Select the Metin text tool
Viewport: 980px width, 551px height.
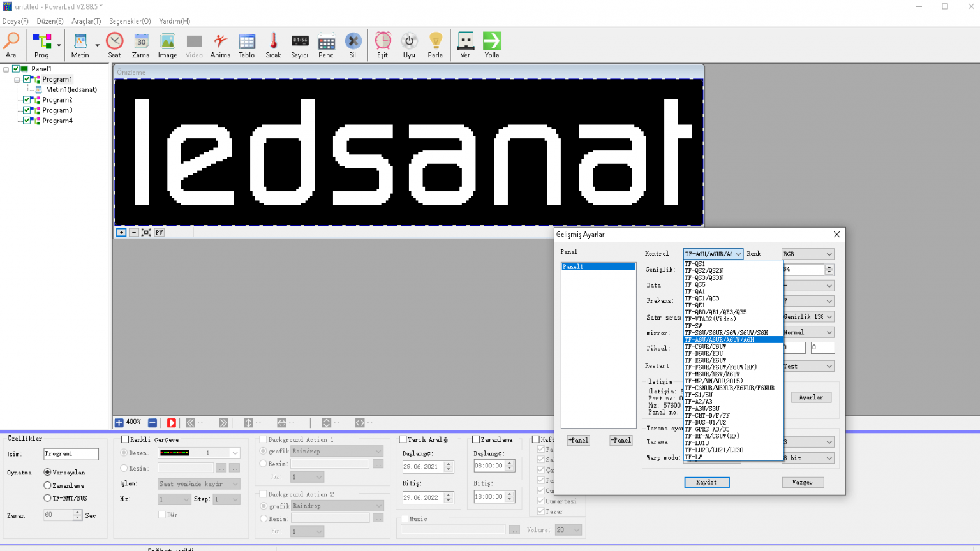click(80, 45)
